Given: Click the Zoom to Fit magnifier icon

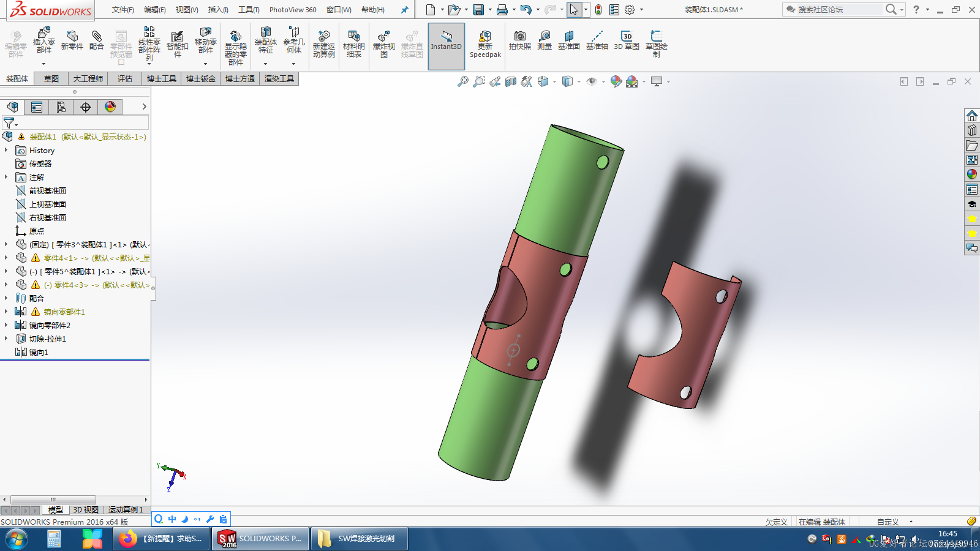Looking at the screenshot, I should coord(463,81).
